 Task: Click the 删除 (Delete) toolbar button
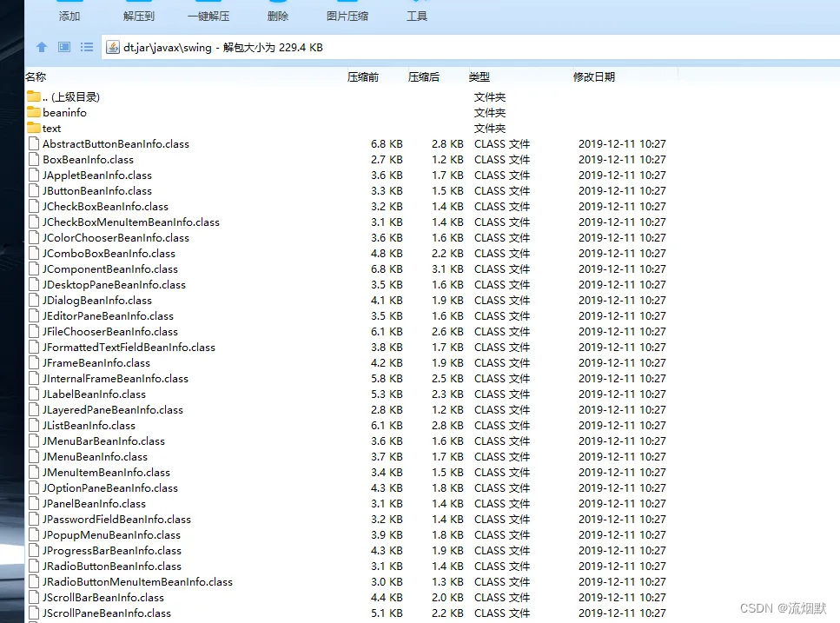(x=278, y=12)
